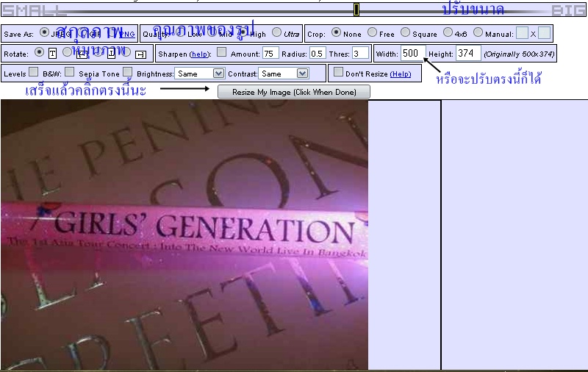The height and width of the screenshot is (372, 588).
Task: Focus the Sharpen Amount field
Action: click(x=270, y=54)
